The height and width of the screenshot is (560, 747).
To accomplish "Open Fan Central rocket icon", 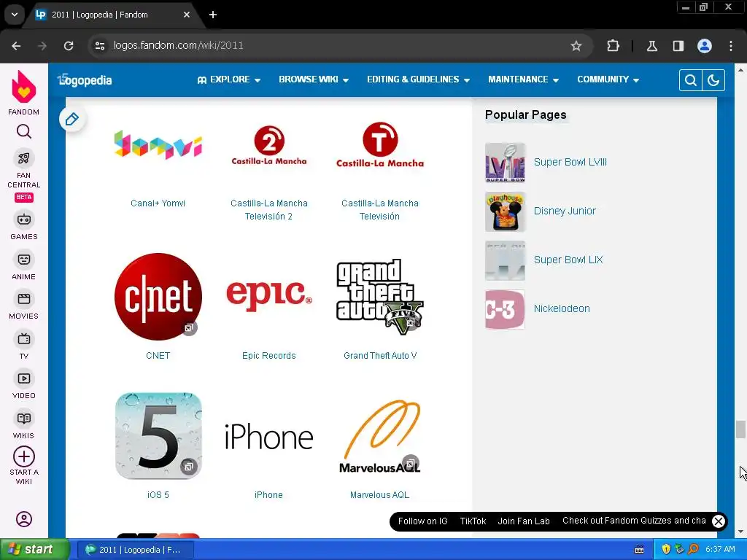I will click(24, 158).
